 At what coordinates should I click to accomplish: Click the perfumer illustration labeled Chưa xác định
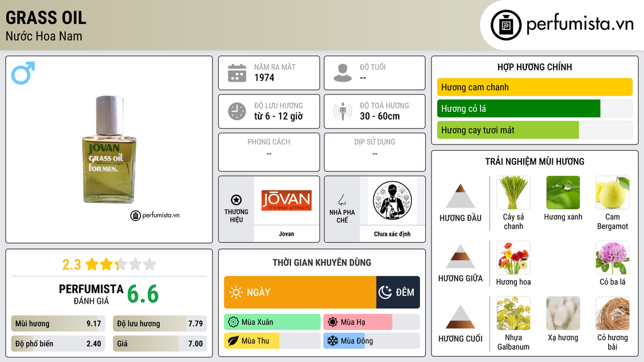pyautogui.click(x=392, y=200)
